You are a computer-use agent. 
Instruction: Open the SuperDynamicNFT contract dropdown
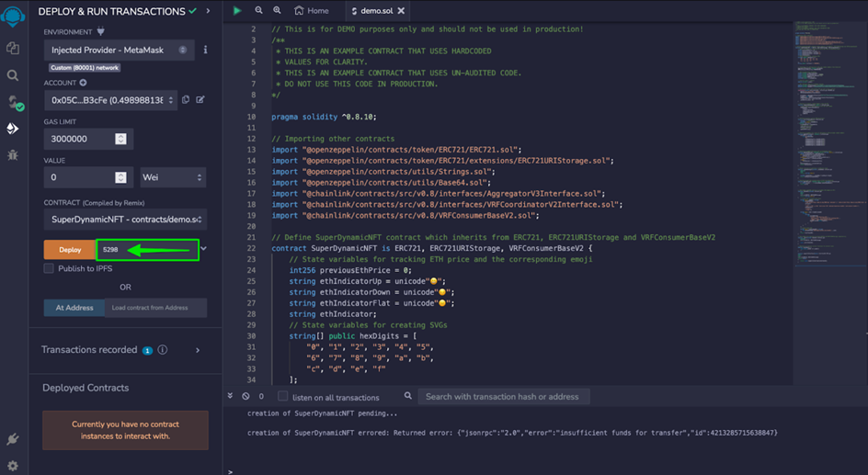coord(125,219)
